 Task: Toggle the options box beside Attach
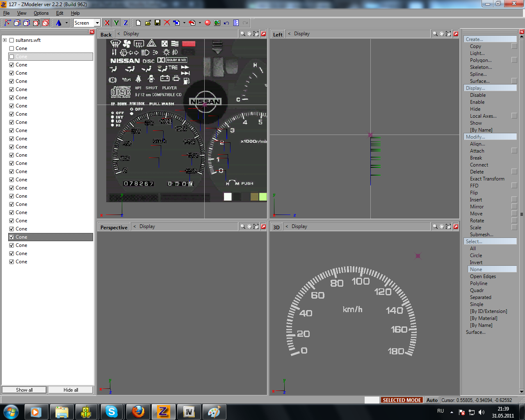pos(514,151)
